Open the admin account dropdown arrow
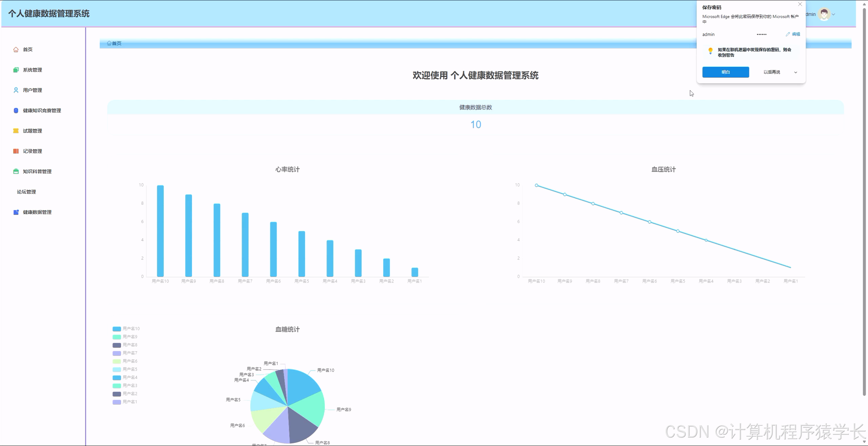The height and width of the screenshot is (446, 868). click(x=833, y=14)
